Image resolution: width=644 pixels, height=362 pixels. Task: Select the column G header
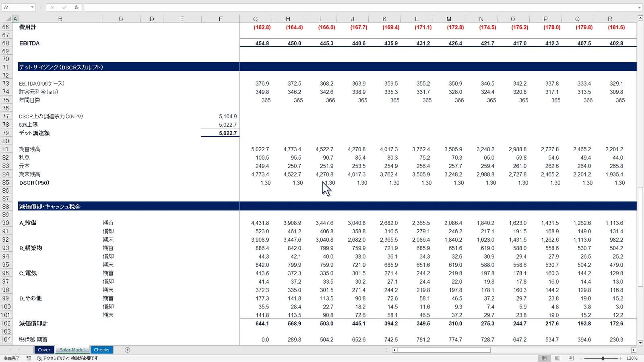[x=256, y=19]
